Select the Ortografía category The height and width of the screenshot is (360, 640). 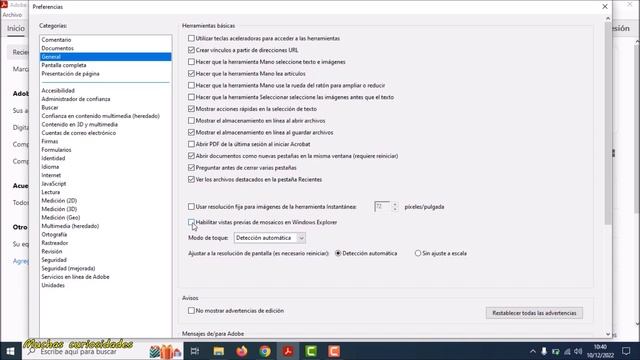click(x=54, y=235)
